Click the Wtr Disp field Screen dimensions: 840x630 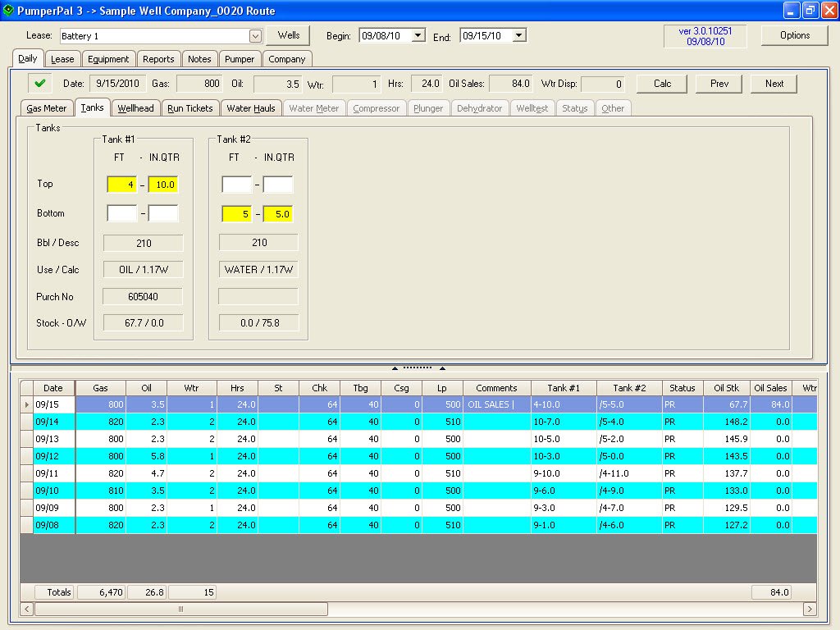click(603, 84)
